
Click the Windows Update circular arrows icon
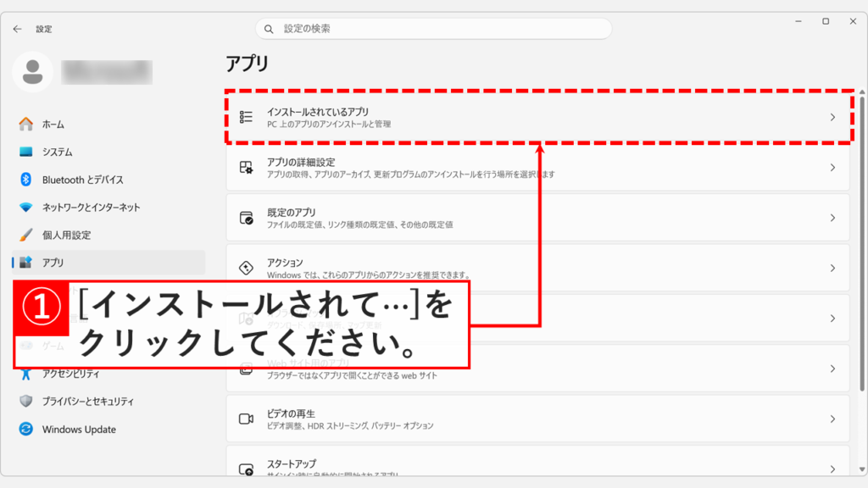point(26,429)
